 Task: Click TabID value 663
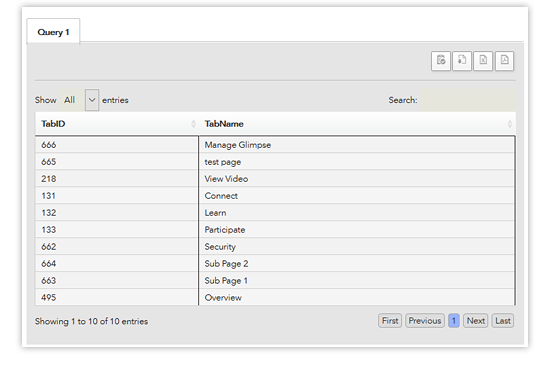pyautogui.click(x=49, y=280)
